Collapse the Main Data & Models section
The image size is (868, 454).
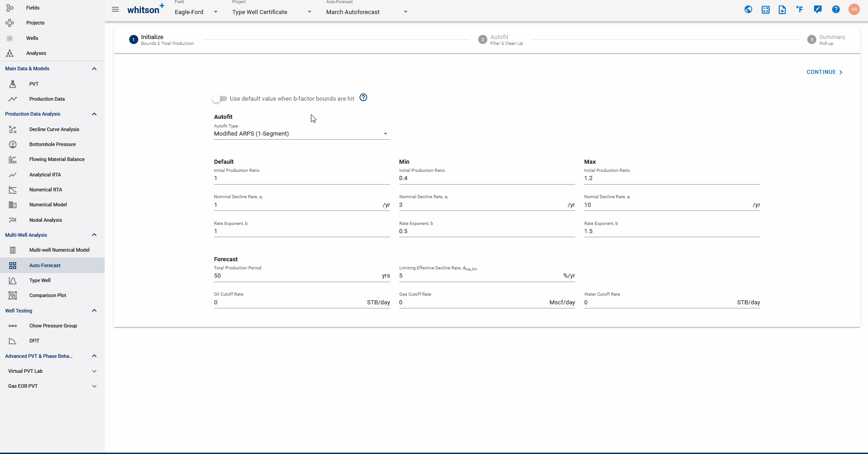94,68
